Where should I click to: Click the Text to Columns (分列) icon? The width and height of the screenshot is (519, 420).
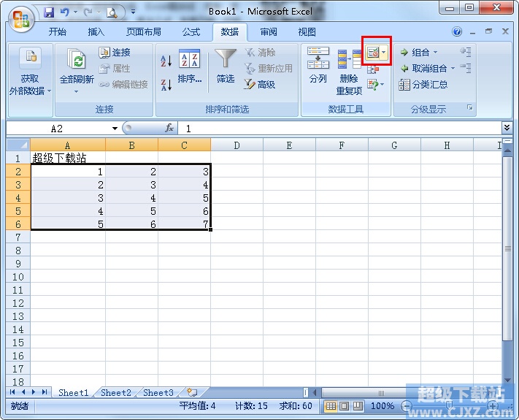click(318, 60)
